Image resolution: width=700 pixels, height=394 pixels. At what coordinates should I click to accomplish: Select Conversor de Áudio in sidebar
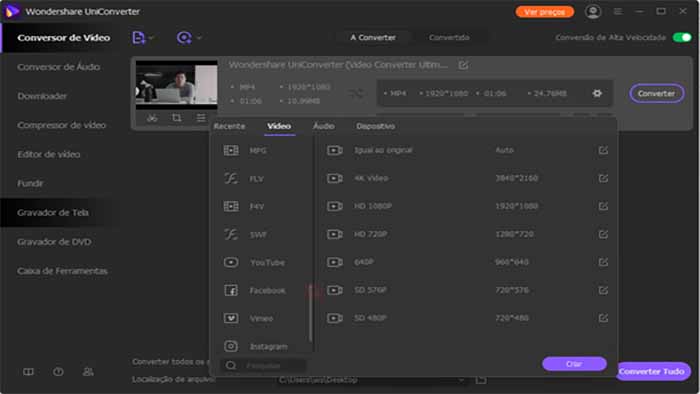click(58, 67)
